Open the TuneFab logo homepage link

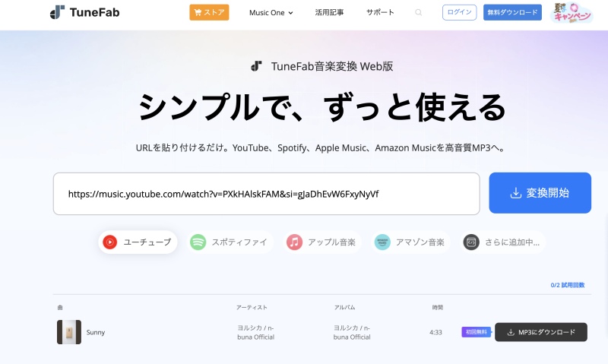(x=84, y=12)
